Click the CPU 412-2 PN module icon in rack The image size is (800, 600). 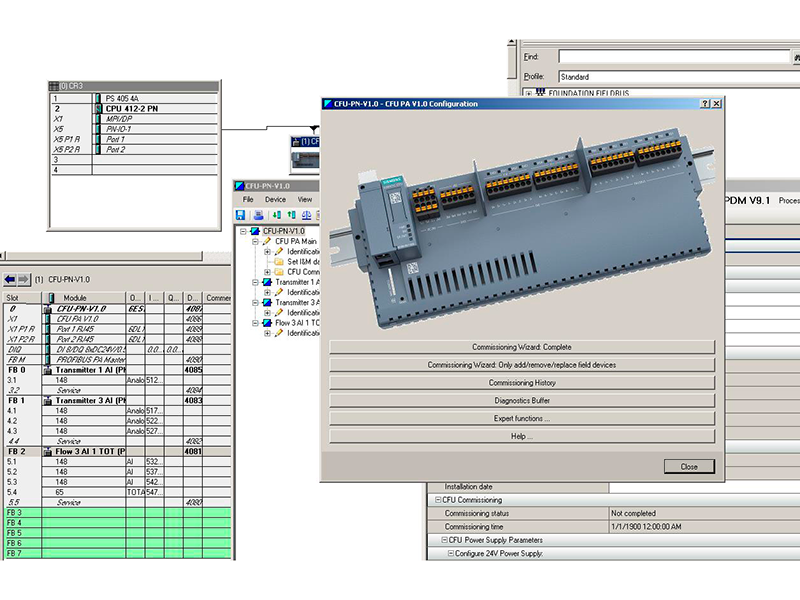(98, 109)
